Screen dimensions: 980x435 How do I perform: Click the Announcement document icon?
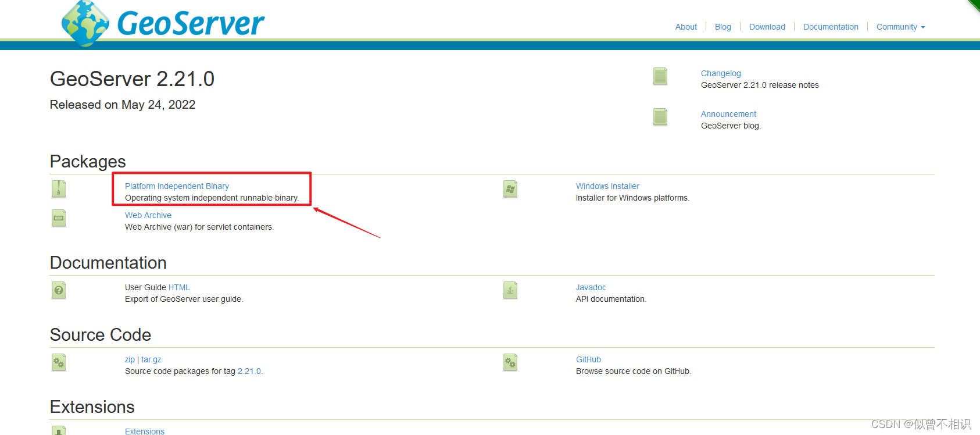point(660,117)
